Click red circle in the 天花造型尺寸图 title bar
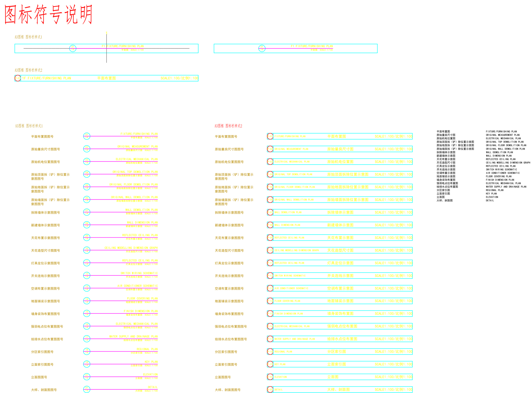The width and height of the screenshot is (532, 393). pos(270,250)
